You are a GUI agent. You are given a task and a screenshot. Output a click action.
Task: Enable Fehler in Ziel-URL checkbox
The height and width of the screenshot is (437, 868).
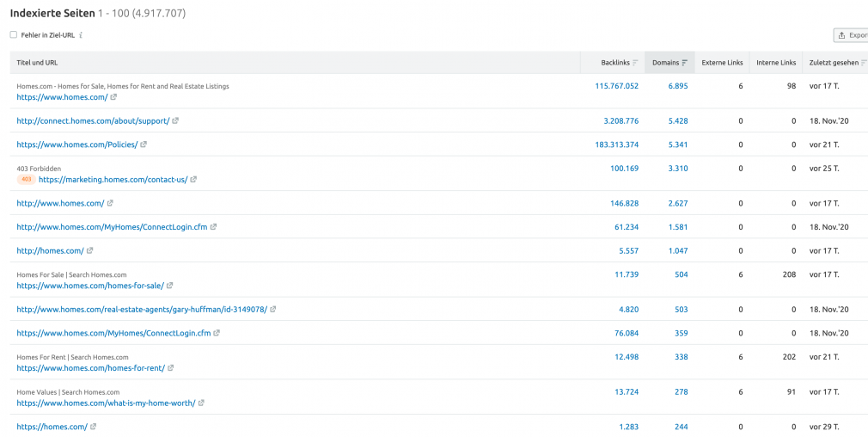click(x=14, y=35)
